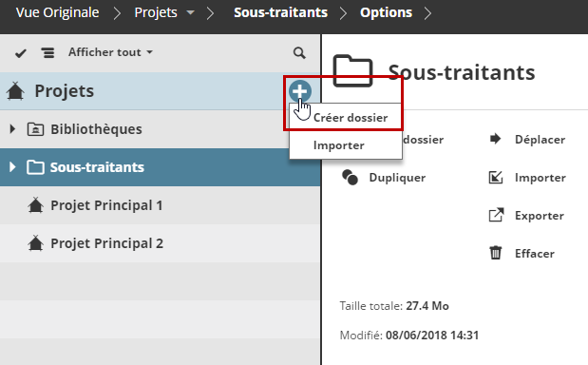This screenshot has width=588, height=365.
Task: Click the Déplacer arrow icon
Action: point(495,139)
